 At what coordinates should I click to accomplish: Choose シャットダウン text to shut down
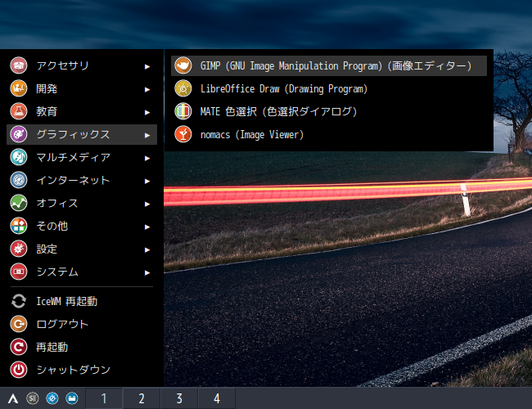(74, 370)
